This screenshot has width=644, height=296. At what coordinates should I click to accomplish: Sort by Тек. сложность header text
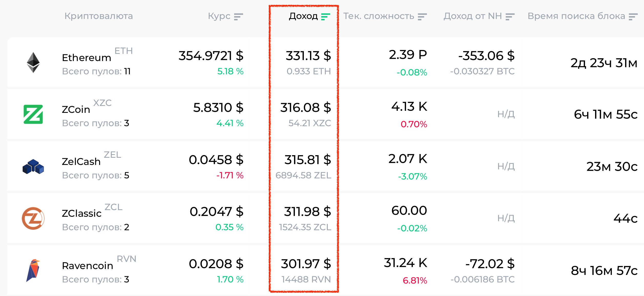pyautogui.click(x=379, y=16)
